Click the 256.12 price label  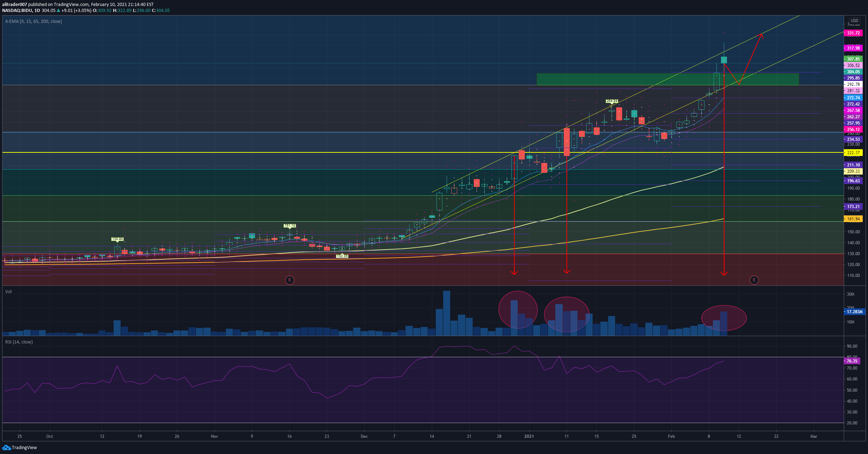coord(853,130)
